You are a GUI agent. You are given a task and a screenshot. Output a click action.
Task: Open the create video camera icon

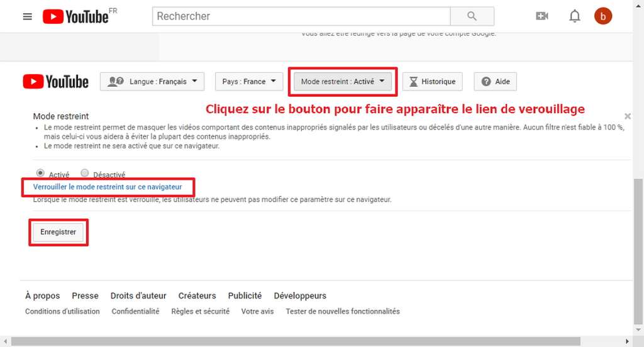coord(541,16)
